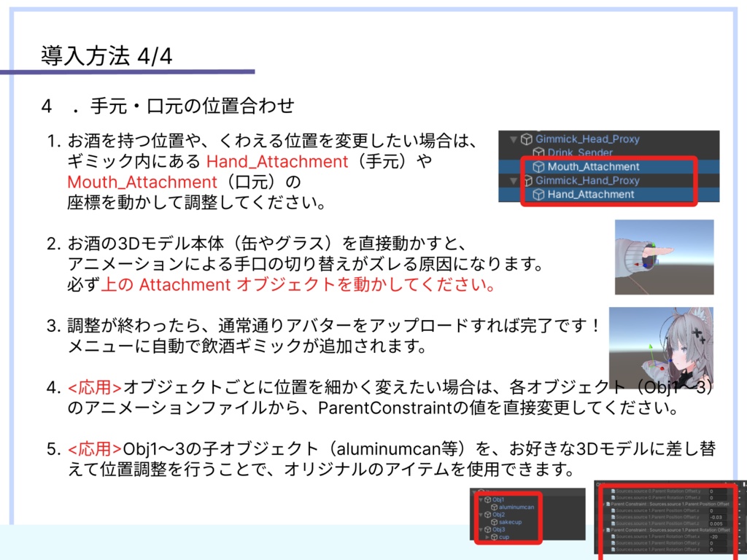Viewport: 747px width, 560px height.
Task: Select the Gimmick_Hand_Proxy row label
Action: [587, 181]
